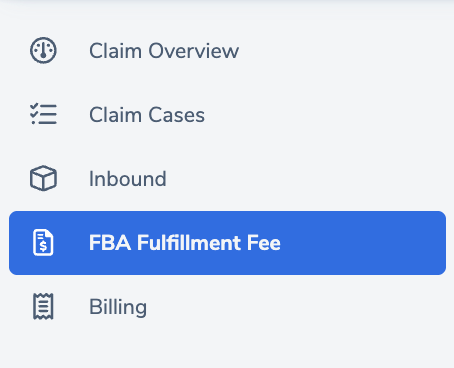Click the word "Claim" beside the gauge icon
Viewport: 454px width, 368px height.
115,51
